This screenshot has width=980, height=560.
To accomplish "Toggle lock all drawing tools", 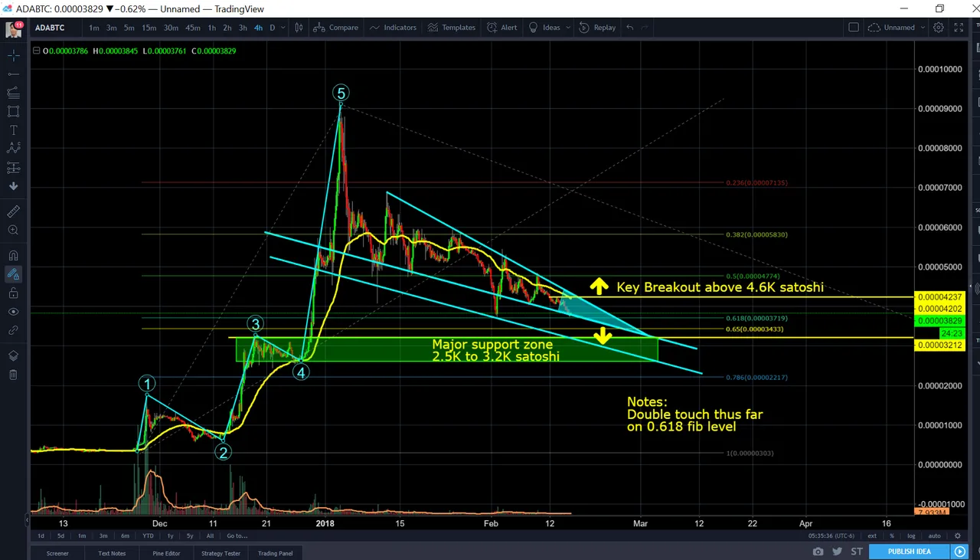I will tap(13, 293).
